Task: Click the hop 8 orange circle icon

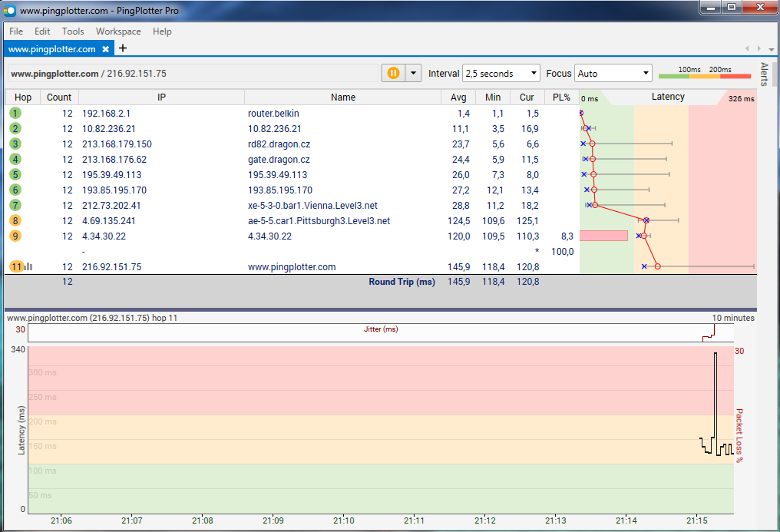Action: pyautogui.click(x=15, y=220)
